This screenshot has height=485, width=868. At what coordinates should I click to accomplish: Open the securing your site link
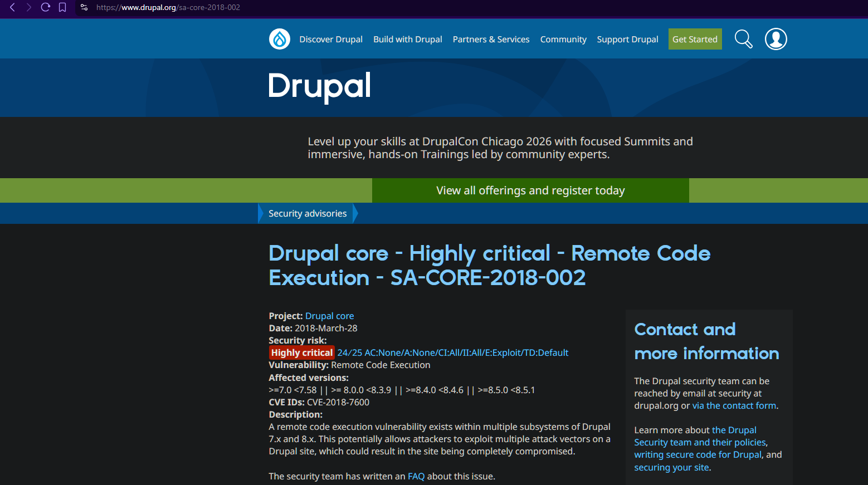pyautogui.click(x=671, y=467)
